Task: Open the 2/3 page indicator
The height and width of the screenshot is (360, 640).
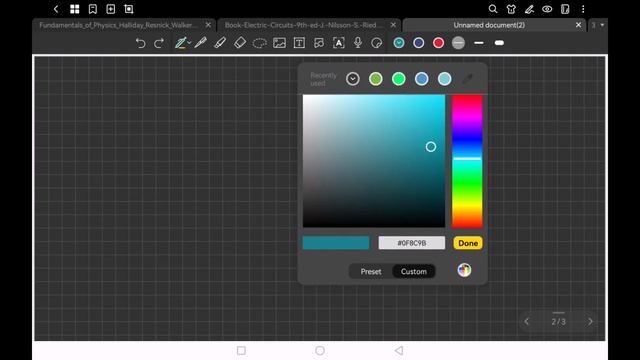Action: click(558, 322)
